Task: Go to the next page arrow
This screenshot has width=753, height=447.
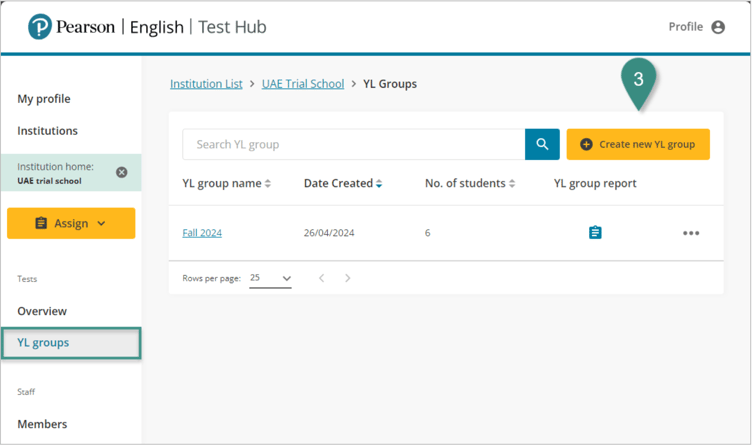Action: 348,278
